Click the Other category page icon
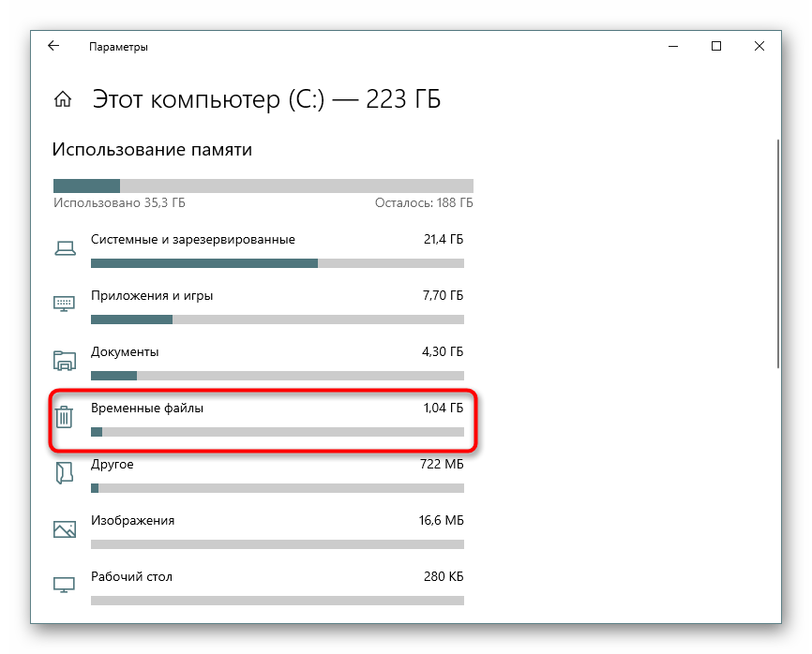The height and width of the screenshot is (654, 812). 65,473
